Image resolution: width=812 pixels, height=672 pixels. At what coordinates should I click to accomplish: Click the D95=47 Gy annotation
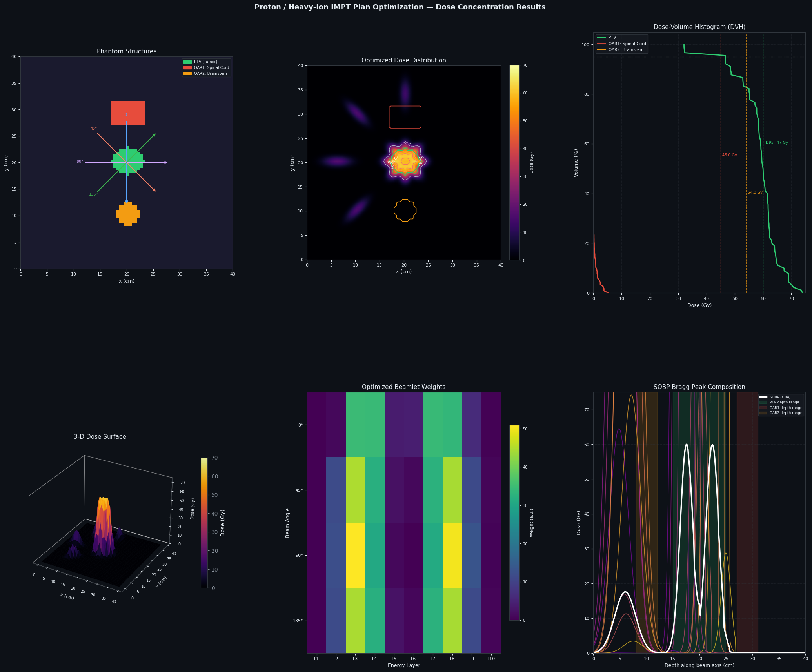click(x=777, y=143)
